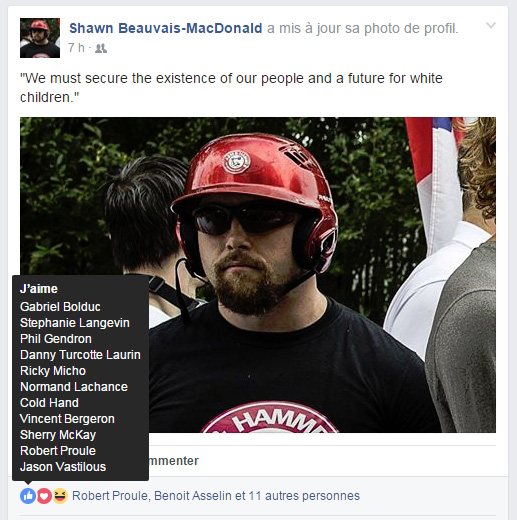517x520 pixels.
Task: Select Danny Turcotte Laurin in the likes list
Action: pos(80,355)
